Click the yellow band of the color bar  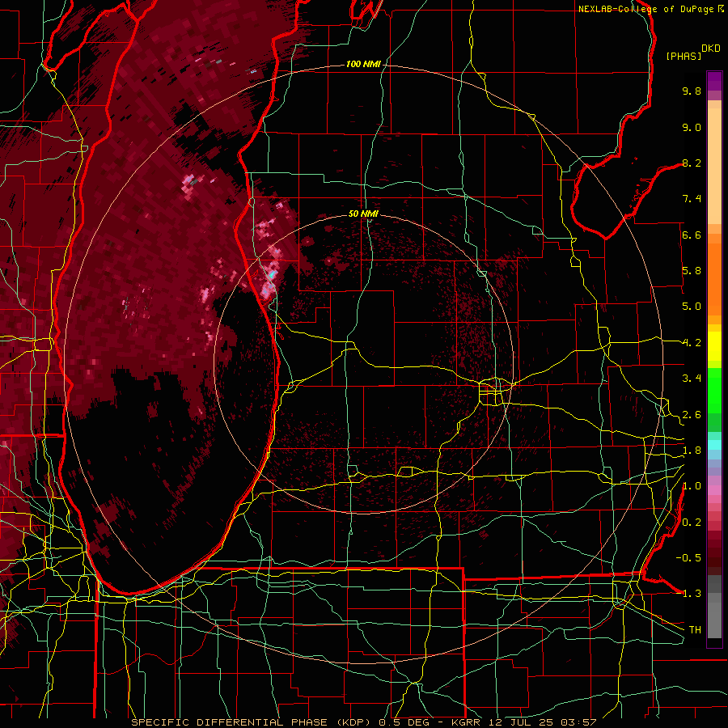pos(714,346)
